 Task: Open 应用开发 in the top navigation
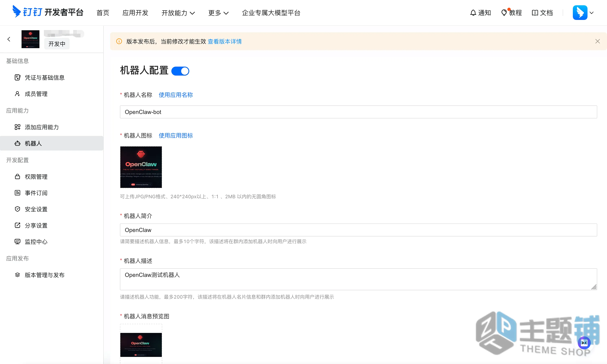pyautogui.click(x=135, y=13)
